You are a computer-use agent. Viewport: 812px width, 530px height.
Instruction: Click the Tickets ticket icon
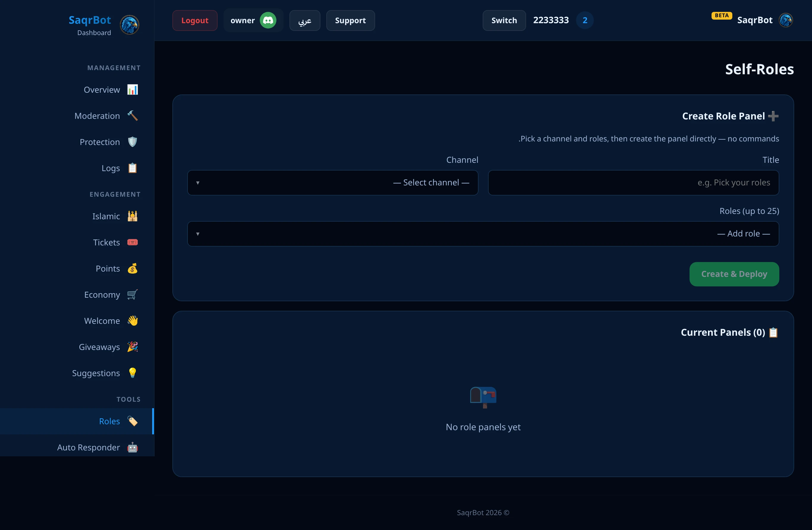click(x=132, y=242)
